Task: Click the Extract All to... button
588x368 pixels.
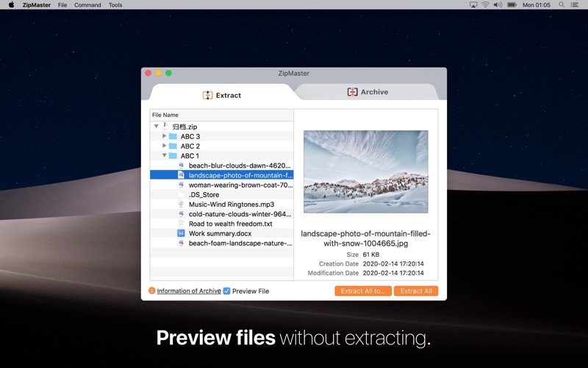Action: click(x=363, y=291)
